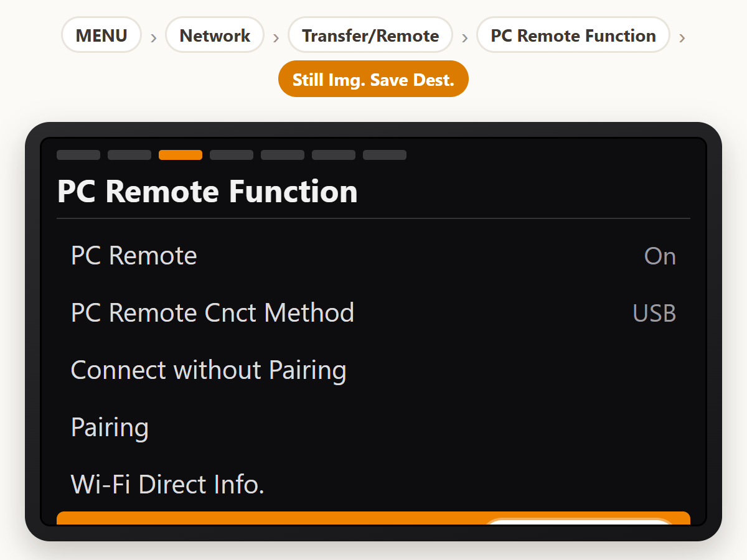Select the highlighted orange row at bottom
Viewport: 747px width, 560px height.
(x=374, y=518)
